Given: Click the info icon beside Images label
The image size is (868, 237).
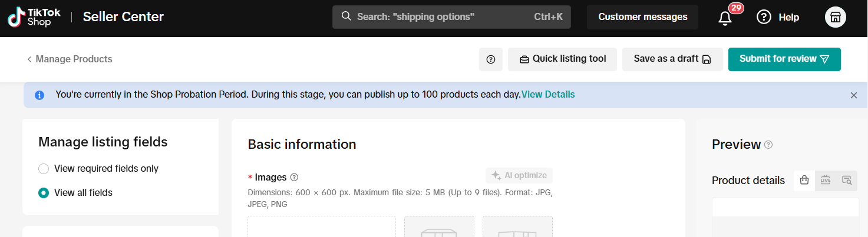Looking at the screenshot, I should click(x=295, y=177).
